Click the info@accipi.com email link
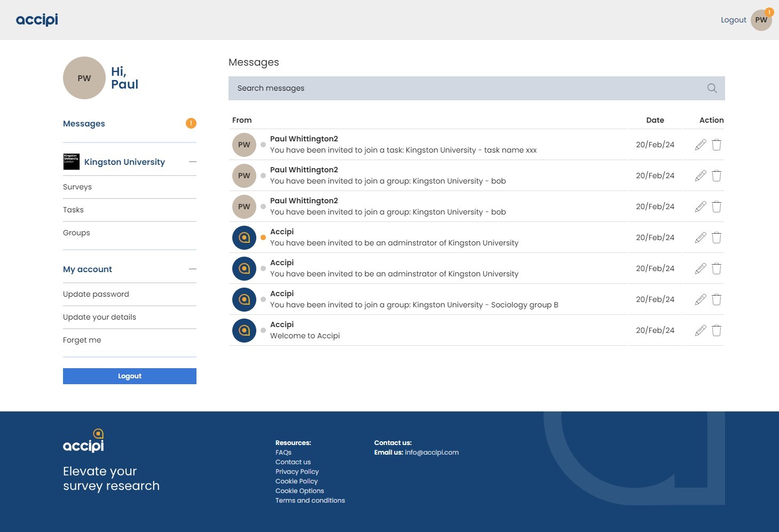The height and width of the screenshot is (532, 779). (x=431, y=452)
